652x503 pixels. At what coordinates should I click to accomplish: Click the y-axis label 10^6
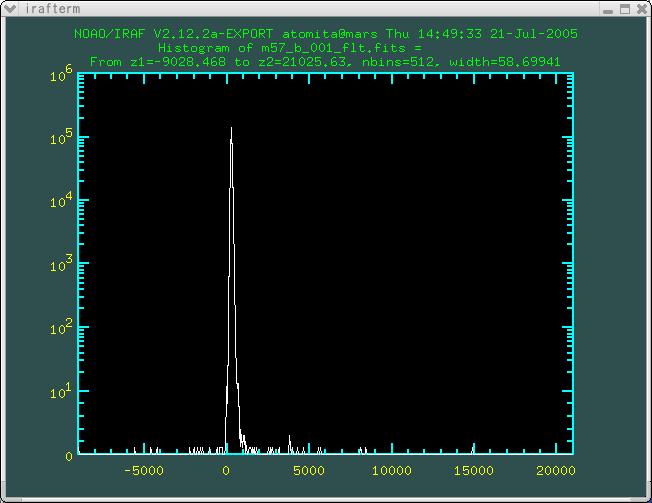point(61,74)
